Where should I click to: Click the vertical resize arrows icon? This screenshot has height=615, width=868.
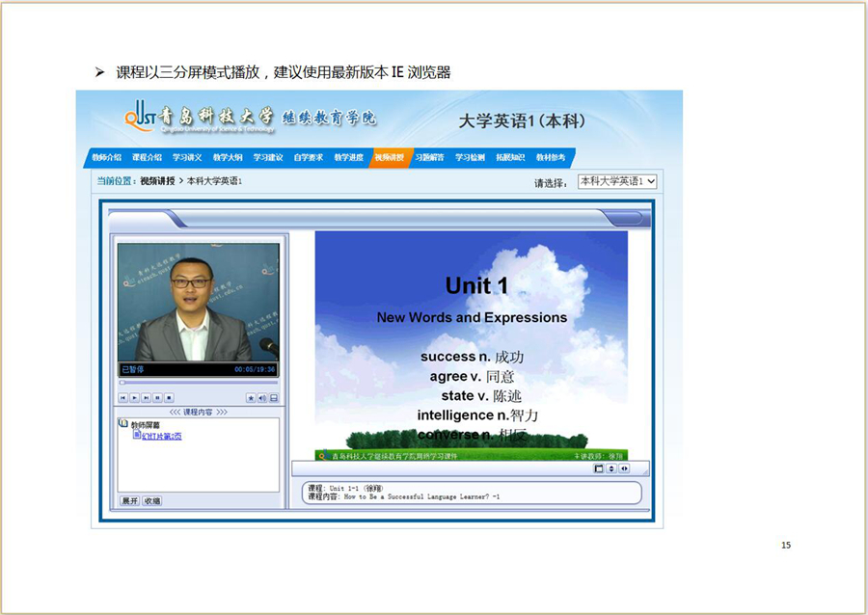(x=611, y=468)
